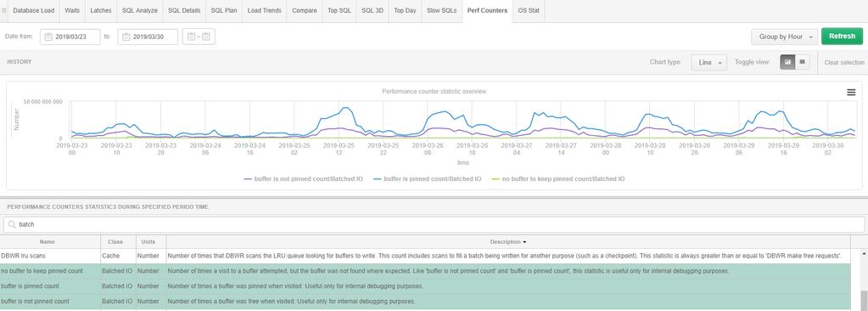Click the search field containing 'batch'
The height and width of the screenshot is (311, 868).
[434, 224]
